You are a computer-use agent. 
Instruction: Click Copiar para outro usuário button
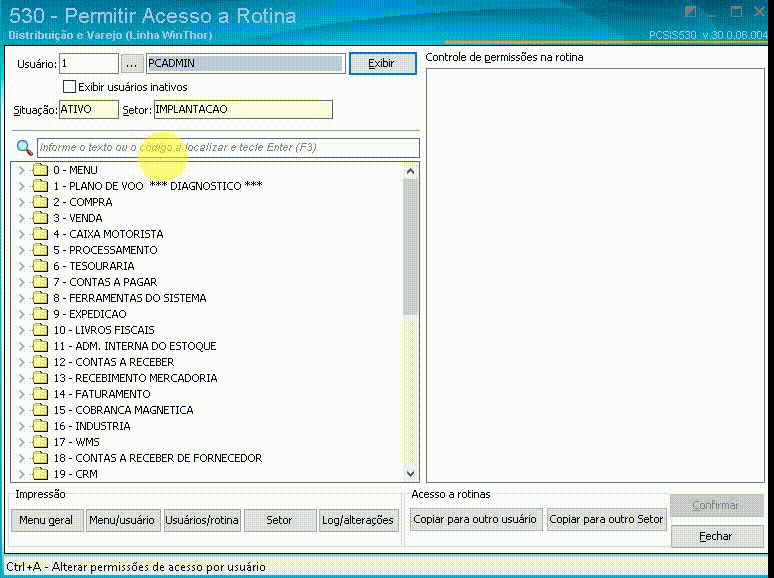475,519
